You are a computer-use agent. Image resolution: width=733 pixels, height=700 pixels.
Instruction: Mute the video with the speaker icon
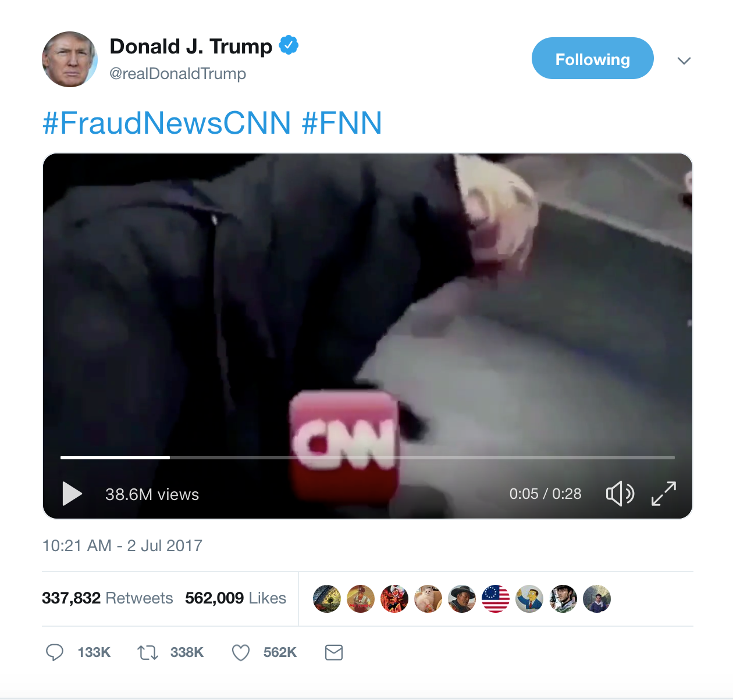coord(620,494)
